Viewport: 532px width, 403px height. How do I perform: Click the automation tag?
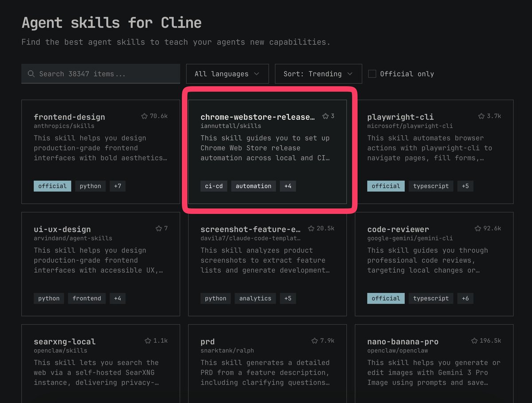pyautogui.click(x=254, y=186)
